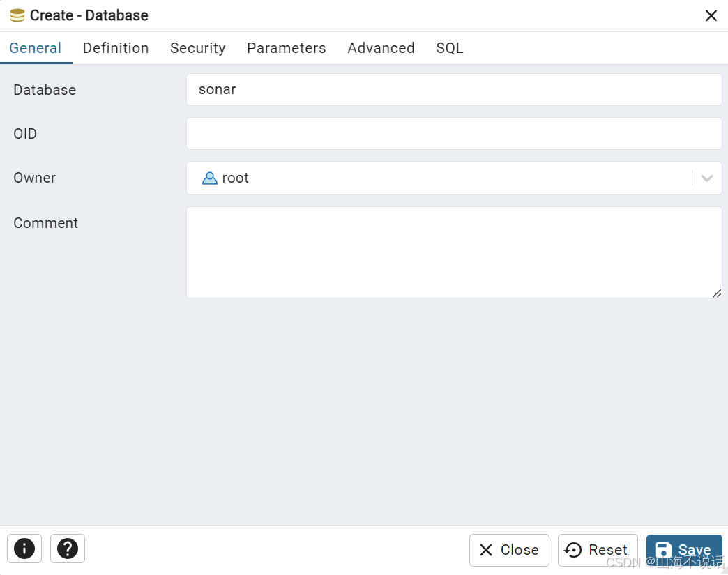Viewport: 728px width, 575px height.
Task: View the Parameters tab
Action: 286,47
